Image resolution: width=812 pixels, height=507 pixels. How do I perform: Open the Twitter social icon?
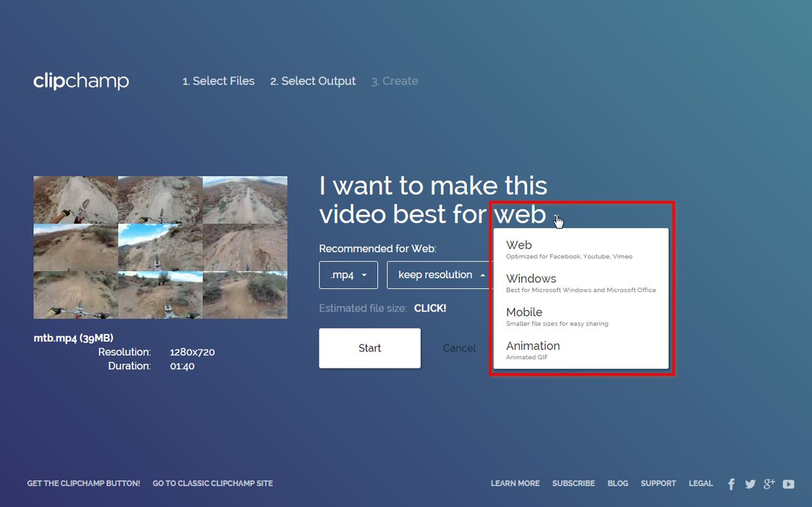749,484
